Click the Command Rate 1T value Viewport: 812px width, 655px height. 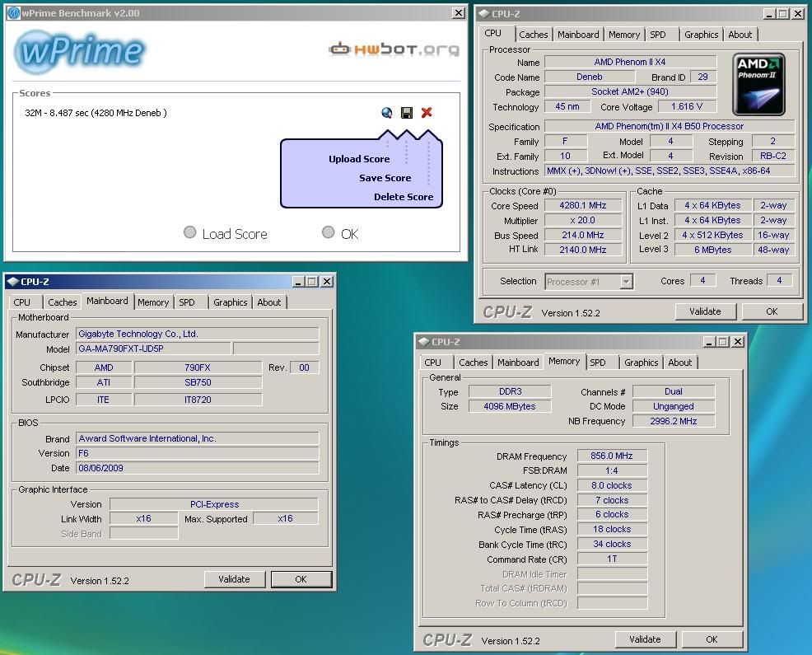tap(612, 559)
